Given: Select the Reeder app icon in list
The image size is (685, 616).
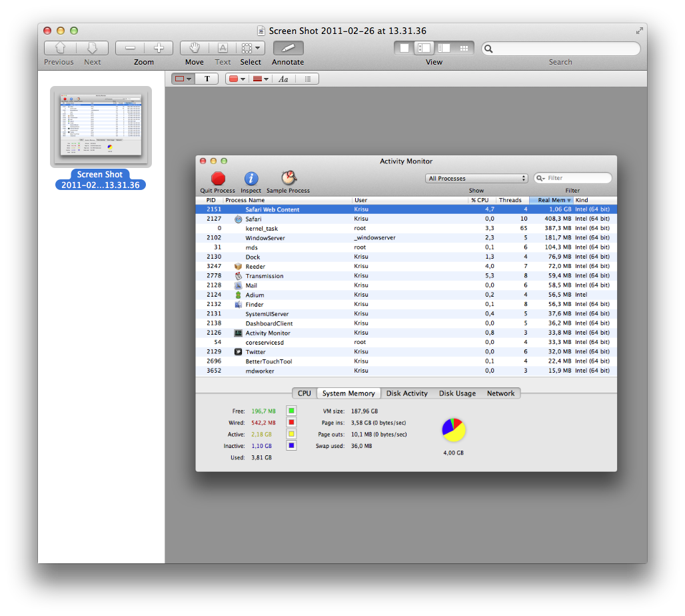Looking at the screenshot, I should click(x=238, y=266).
